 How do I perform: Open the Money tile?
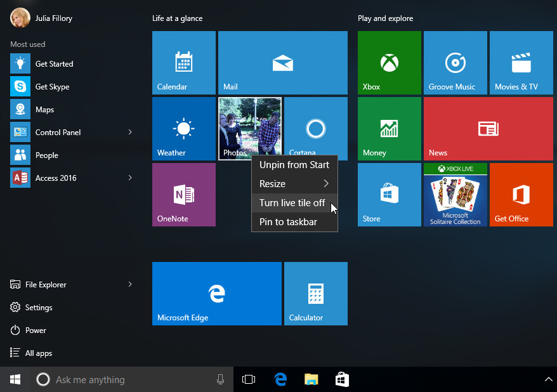point(390,129)
